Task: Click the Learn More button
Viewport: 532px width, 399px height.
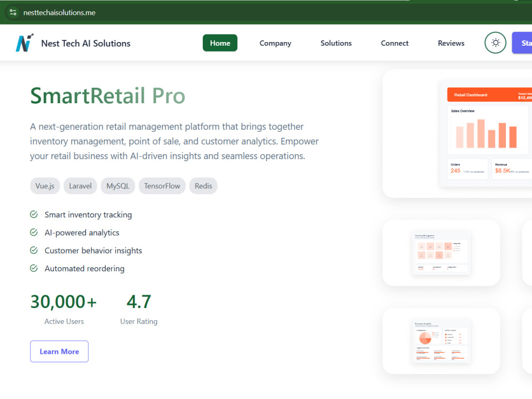Action: (60, 352)
